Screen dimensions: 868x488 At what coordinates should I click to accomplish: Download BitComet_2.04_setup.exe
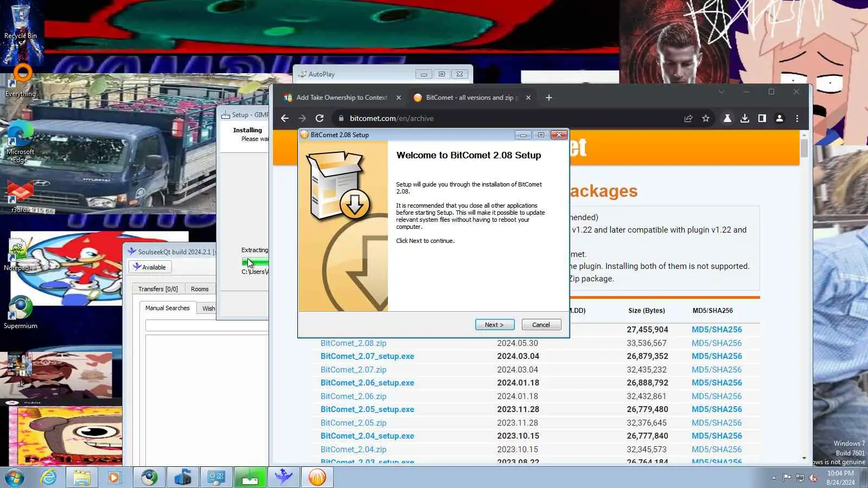pyautogui.click(x=367, y=436)
